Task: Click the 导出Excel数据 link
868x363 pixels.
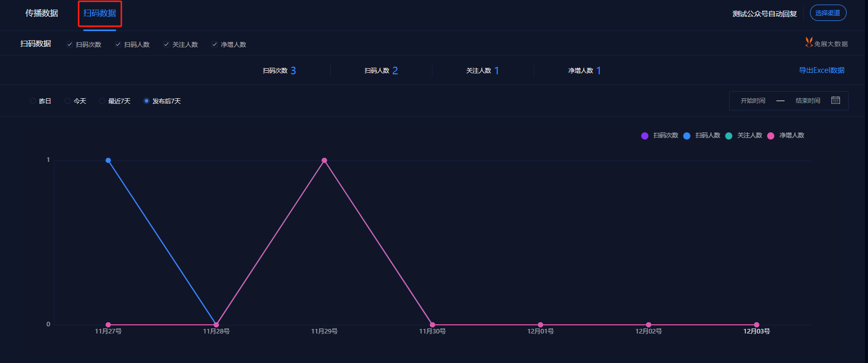Action: click(822, 70)
